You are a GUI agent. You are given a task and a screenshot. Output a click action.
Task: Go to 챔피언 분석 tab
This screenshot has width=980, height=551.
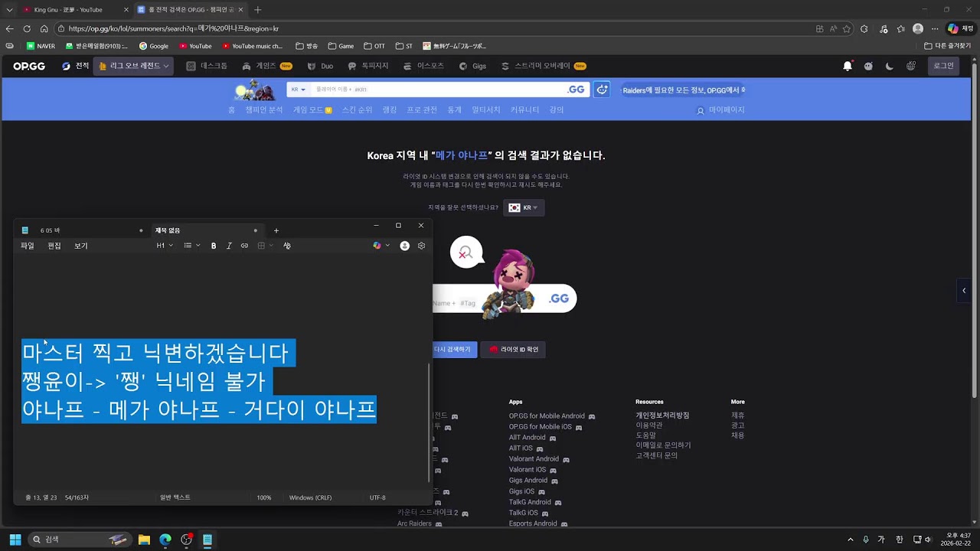[x=264, y=110]
